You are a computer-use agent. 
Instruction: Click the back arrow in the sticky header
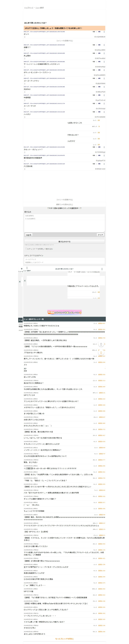tap(22, 269)
